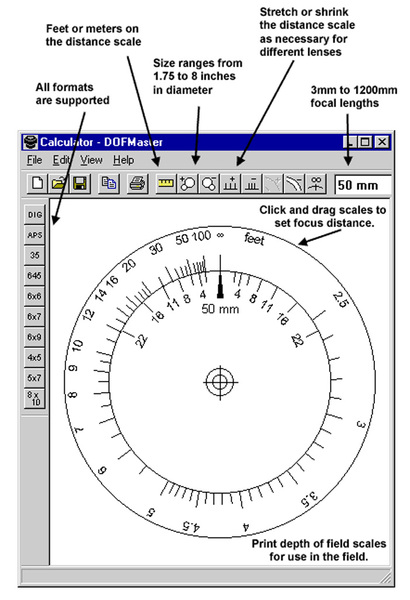Toggle feet or meters with ruler icon
This screenshot has height=600, width=410.
tap(166, 183)
